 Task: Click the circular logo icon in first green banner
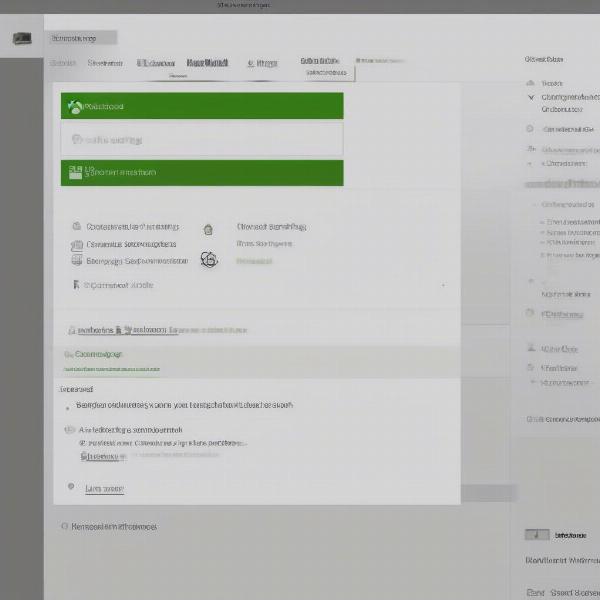(x=75, y=107)
